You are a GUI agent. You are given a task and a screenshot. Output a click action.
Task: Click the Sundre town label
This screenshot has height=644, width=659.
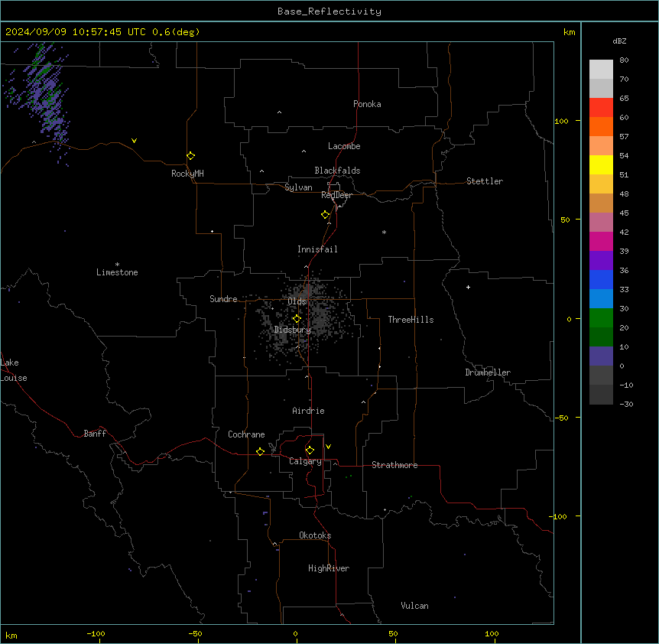point(223,299)
